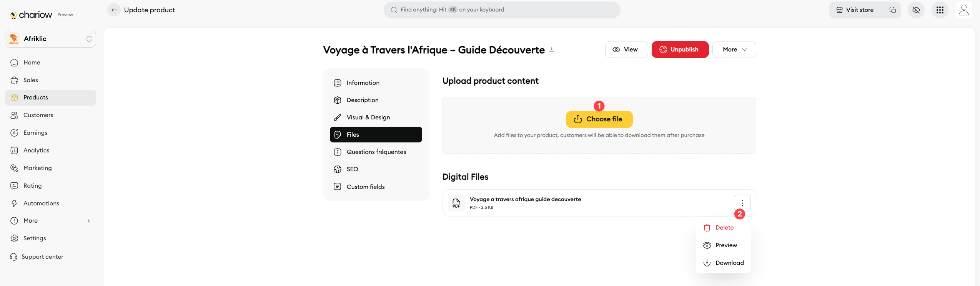Image resolution: width=980 pixels, height=286 pixels.
Task: Click the Afriklic store logo
Action: (14, 39)
